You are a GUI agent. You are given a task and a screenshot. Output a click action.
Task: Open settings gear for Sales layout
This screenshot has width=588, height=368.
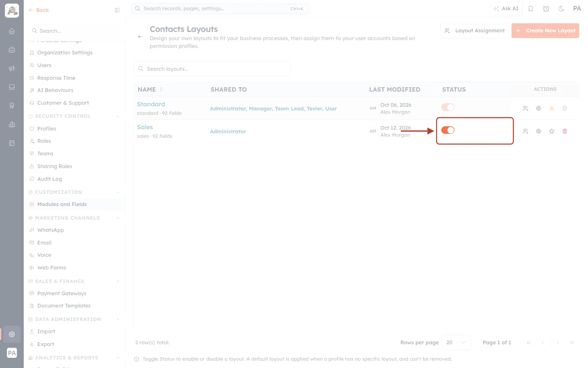(x=539, y=131)
